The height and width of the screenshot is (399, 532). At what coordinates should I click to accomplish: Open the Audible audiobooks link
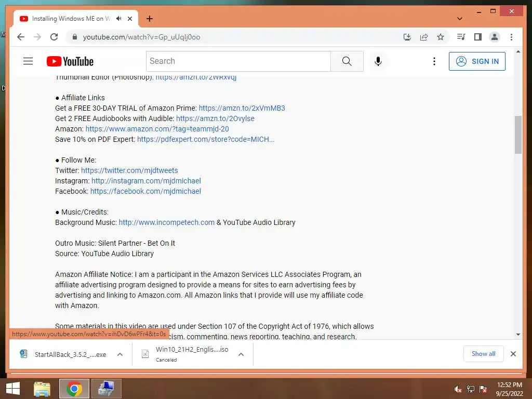click(215, 118)
